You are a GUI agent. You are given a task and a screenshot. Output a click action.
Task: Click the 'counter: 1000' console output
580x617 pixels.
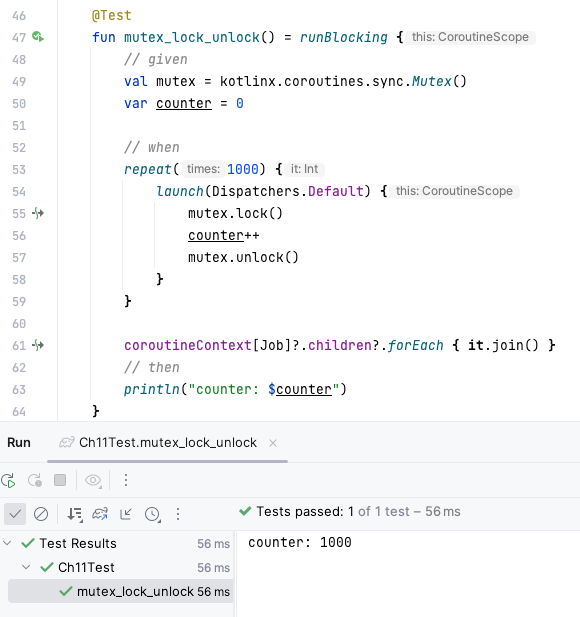pyautogui.click(x=300, y=542)
